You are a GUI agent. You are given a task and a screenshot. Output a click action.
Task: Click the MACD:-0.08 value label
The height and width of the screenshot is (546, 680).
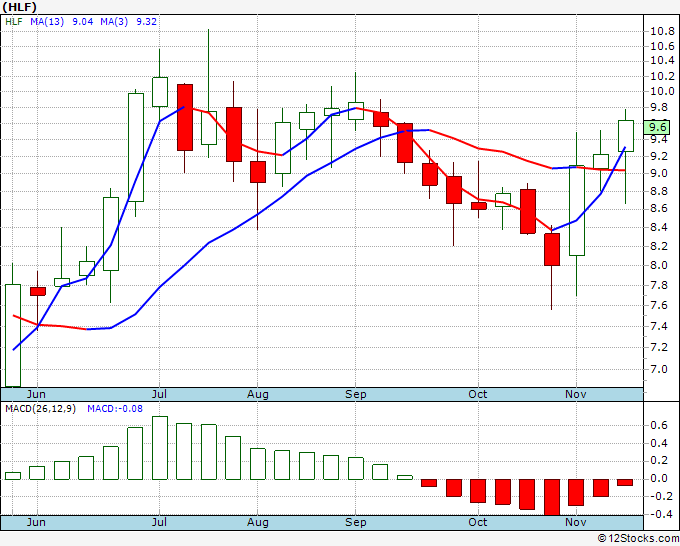pyautogui.click(x=115, y=409)
